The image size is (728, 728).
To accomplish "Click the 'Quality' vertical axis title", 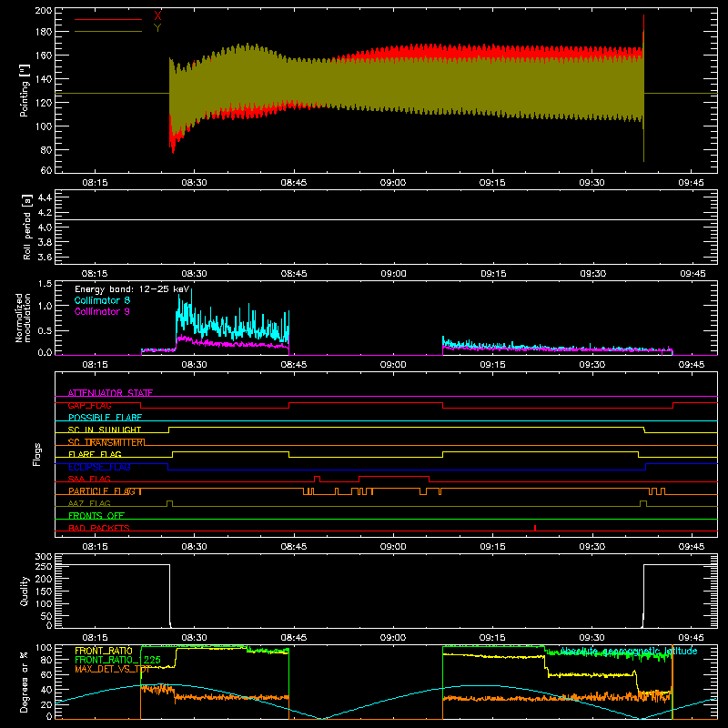I will point(25,591).
